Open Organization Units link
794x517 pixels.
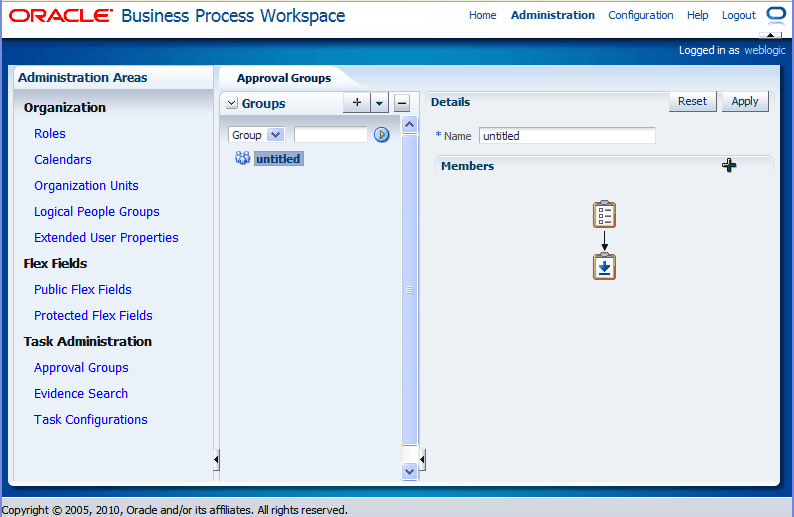[86, 186]
